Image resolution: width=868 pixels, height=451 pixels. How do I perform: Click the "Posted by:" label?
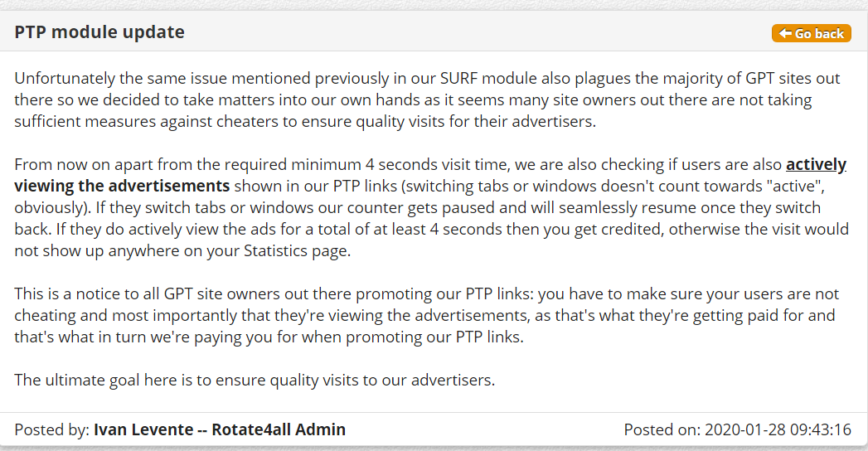point(51,429)
